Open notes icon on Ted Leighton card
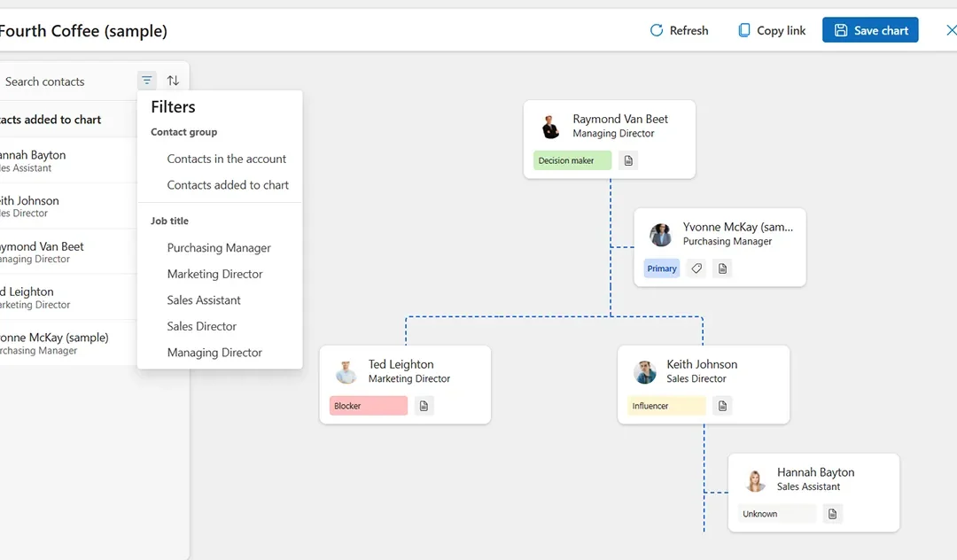957x560 pixels. tap(424, 406)
